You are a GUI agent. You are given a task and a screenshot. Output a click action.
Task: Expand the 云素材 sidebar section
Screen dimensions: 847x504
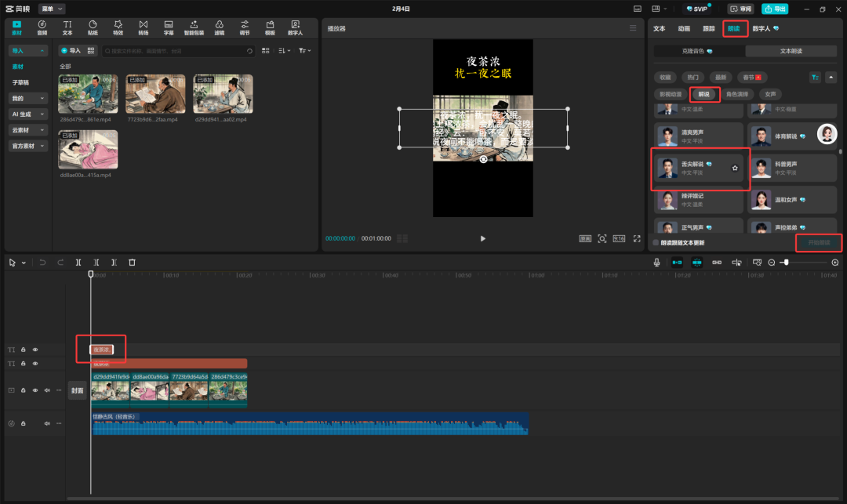pyautogui.click(x=28, y=130)
